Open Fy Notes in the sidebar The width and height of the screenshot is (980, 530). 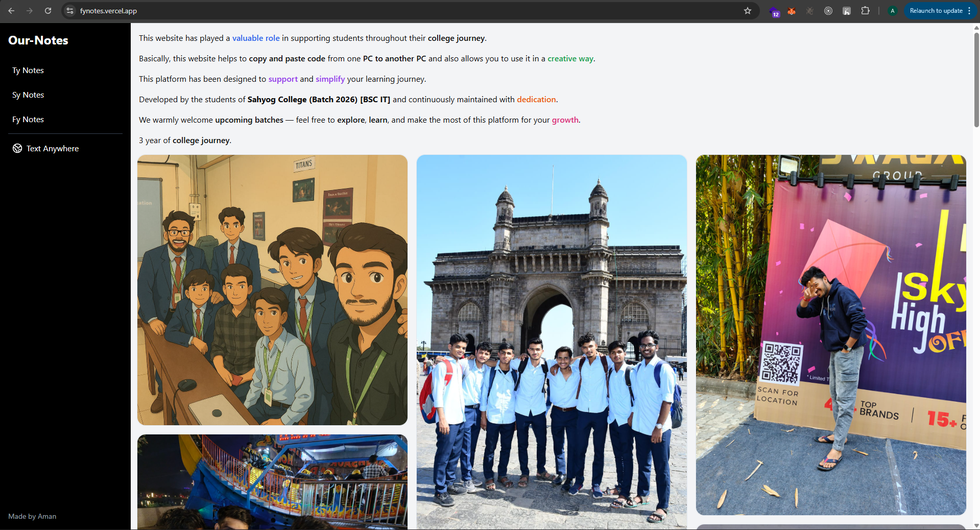click(65, 120)
